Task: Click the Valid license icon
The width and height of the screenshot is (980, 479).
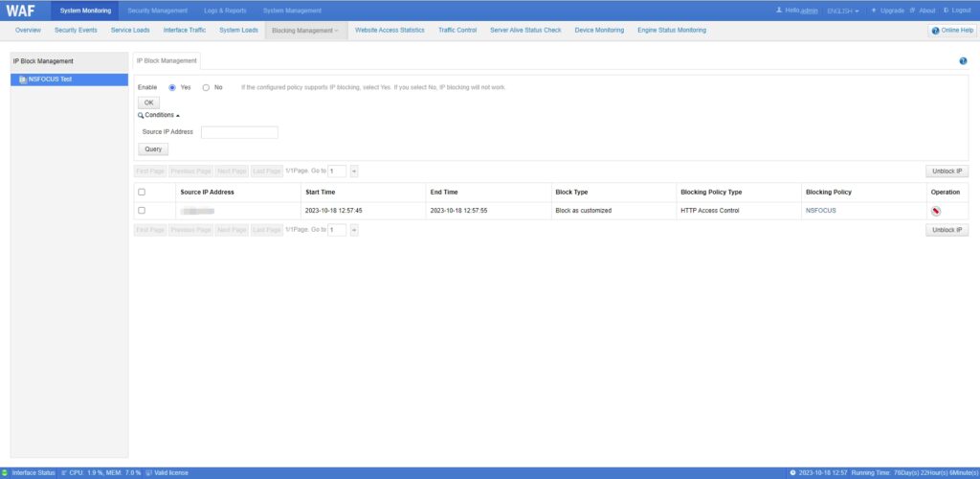Action: [148, 472]
